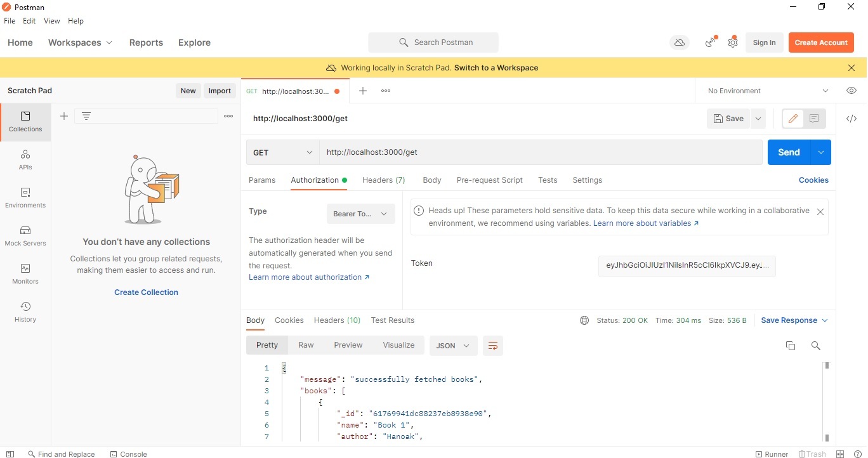The width and height of the screenshot is (868, 458).
Task: Switch to the Pre-request Script tab
Action: pos(489,180)
